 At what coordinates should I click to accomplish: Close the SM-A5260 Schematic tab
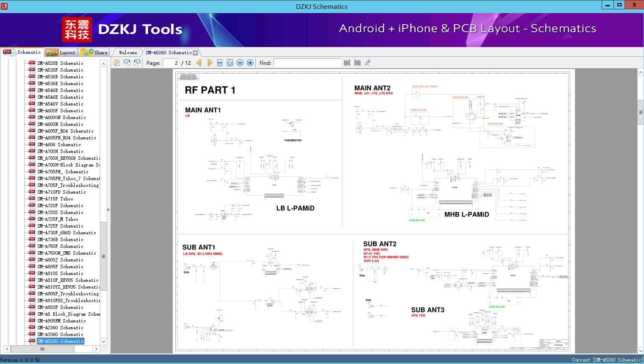click(x=195, y=53)
